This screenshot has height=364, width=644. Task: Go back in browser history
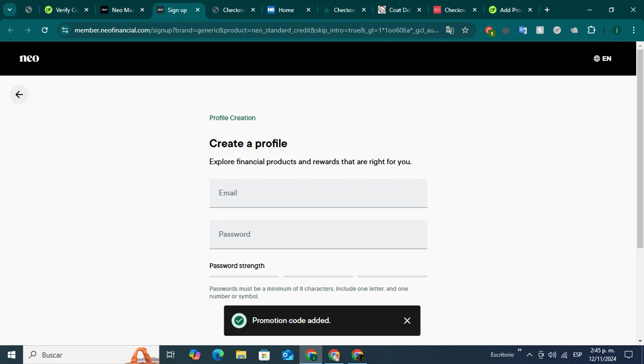pos(11,30)
